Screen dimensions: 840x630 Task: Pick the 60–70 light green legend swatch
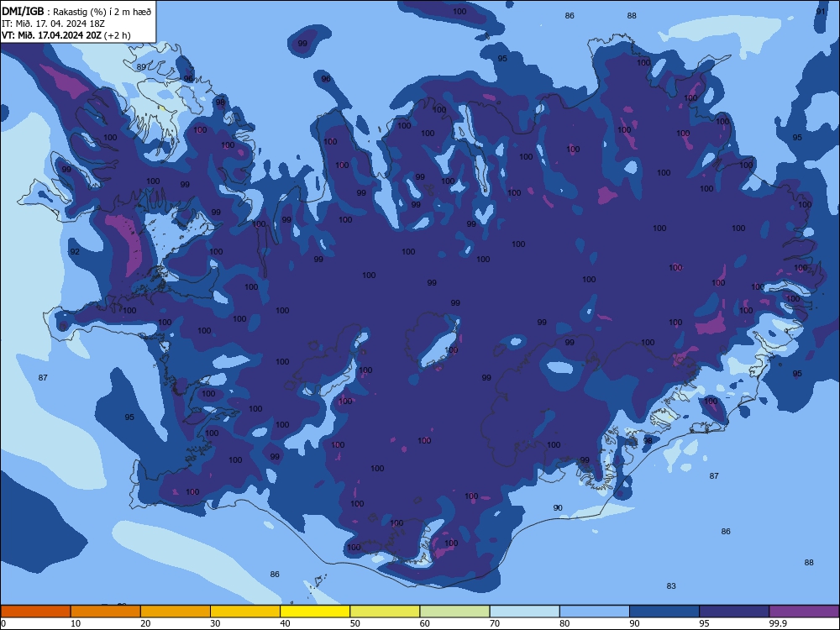[x=454, y=612]
